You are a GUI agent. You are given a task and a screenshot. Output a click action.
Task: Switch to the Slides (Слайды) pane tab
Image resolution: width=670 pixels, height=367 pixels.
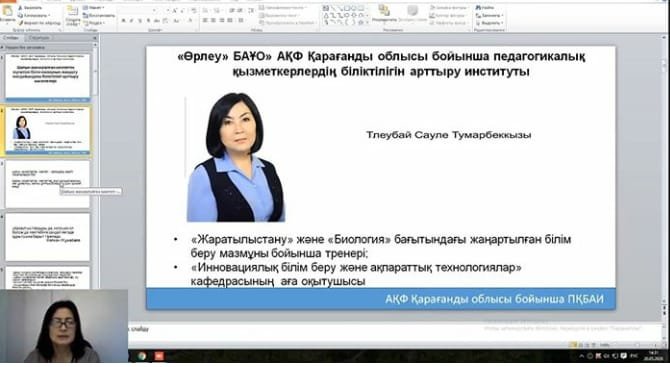coord(11,38)
